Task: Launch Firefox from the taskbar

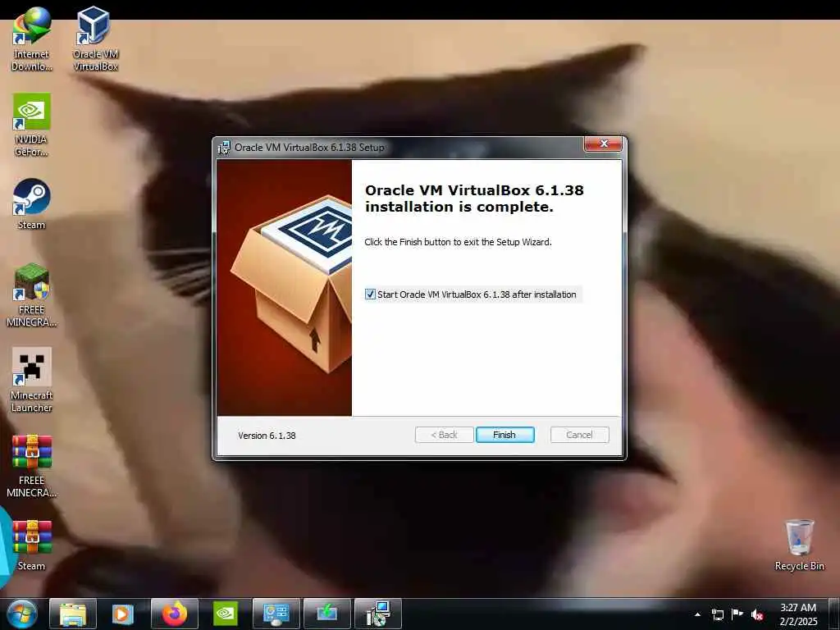Action: point(175,614)
